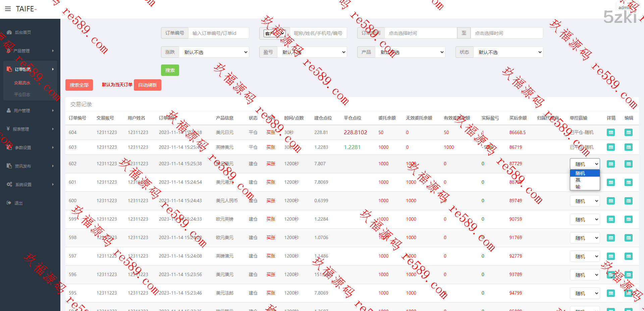Screen dimensions: 644x311
Task: Open details icon for order 604
Action: 611,132
